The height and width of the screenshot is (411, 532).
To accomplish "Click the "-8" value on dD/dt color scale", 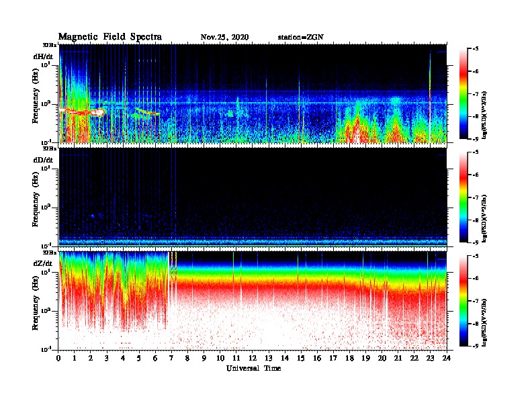I will coord(476,220).
